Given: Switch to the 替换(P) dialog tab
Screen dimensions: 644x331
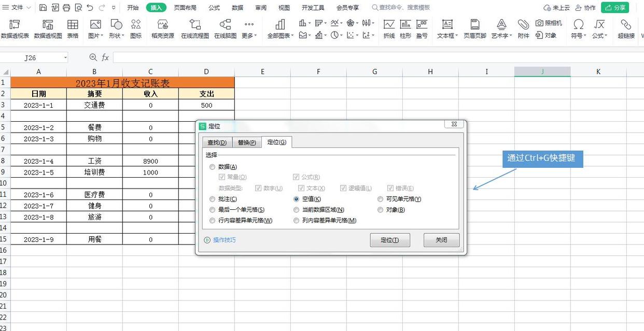Looking at the screenshot, I should [247, 142].
